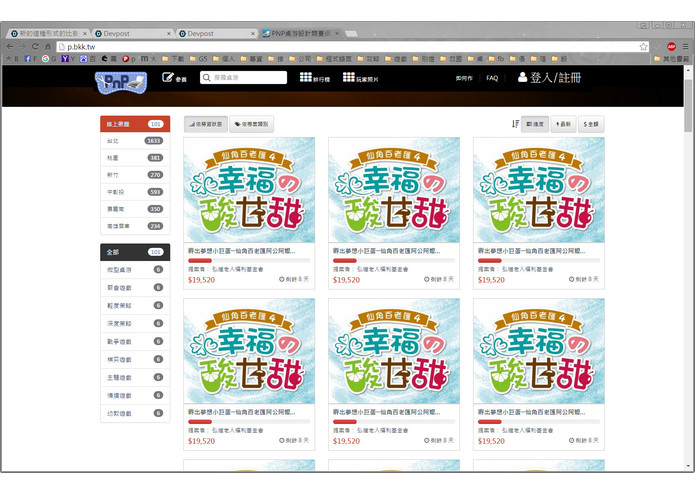Click the user icon beside 登入/註冊

[523, 78]
